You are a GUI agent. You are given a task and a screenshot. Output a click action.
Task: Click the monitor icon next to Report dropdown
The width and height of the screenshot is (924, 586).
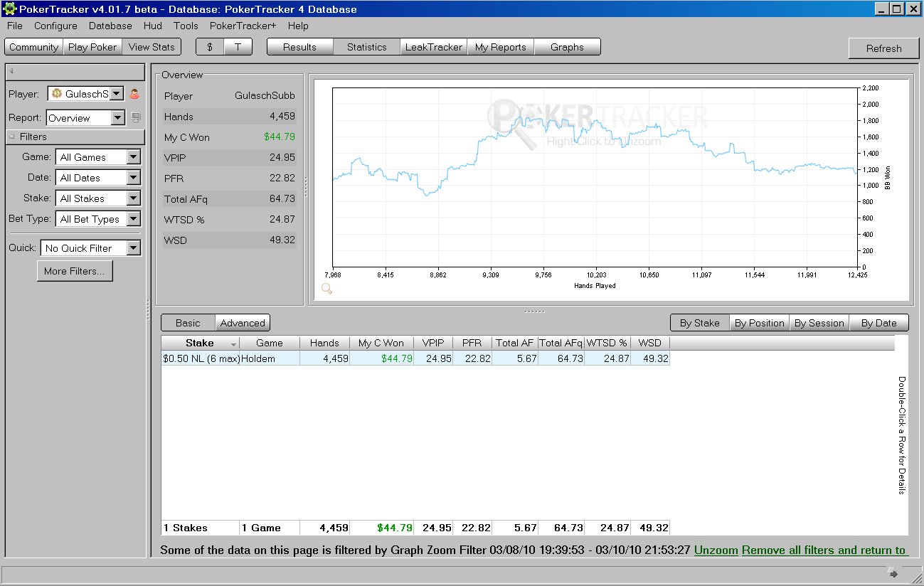tap(136, 117)
